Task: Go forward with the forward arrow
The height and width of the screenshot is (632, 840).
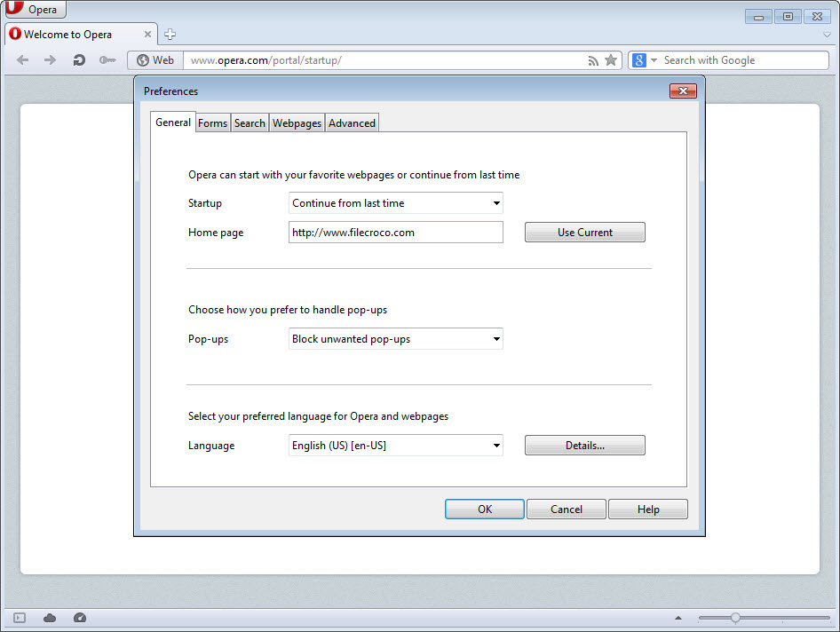Action: 50,60
